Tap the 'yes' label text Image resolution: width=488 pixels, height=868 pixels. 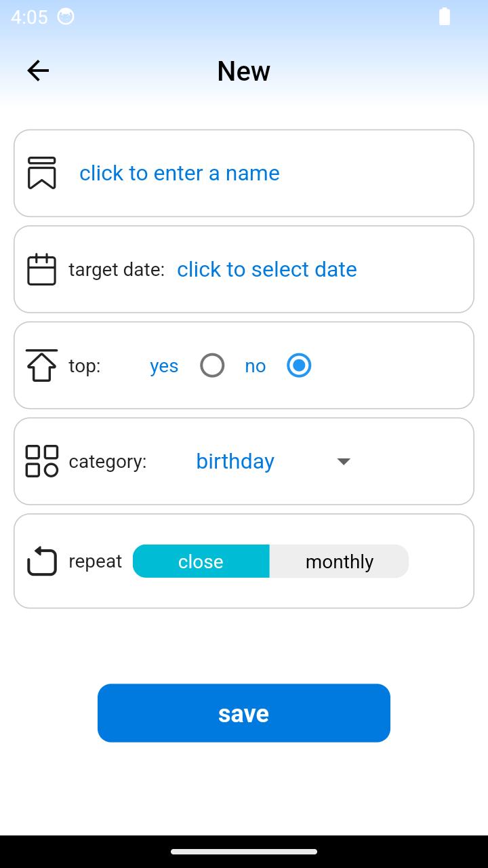pyautogui.click(x=164, y=366)
